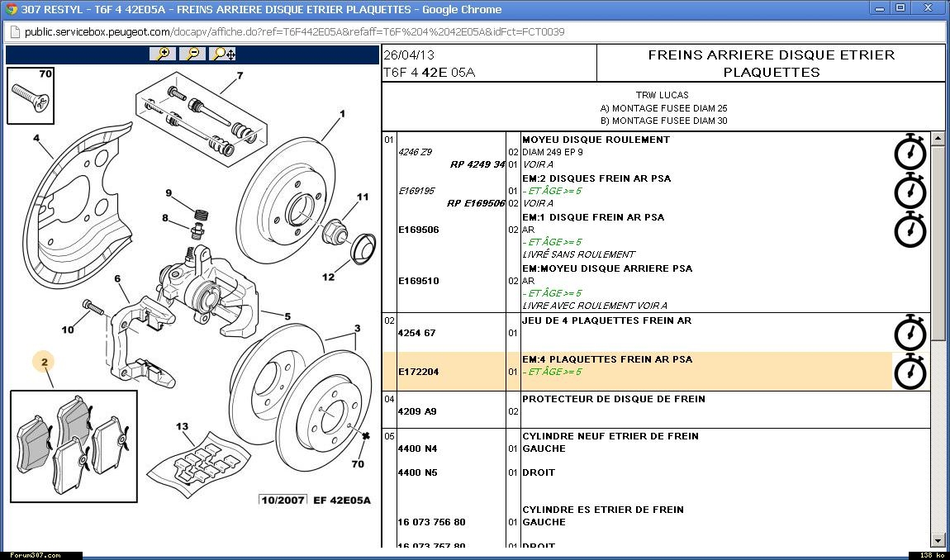Click part number 4209 A9

pos(417,411)
